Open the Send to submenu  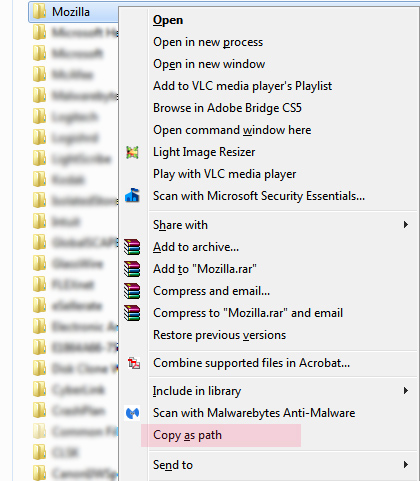coord(173,465)
